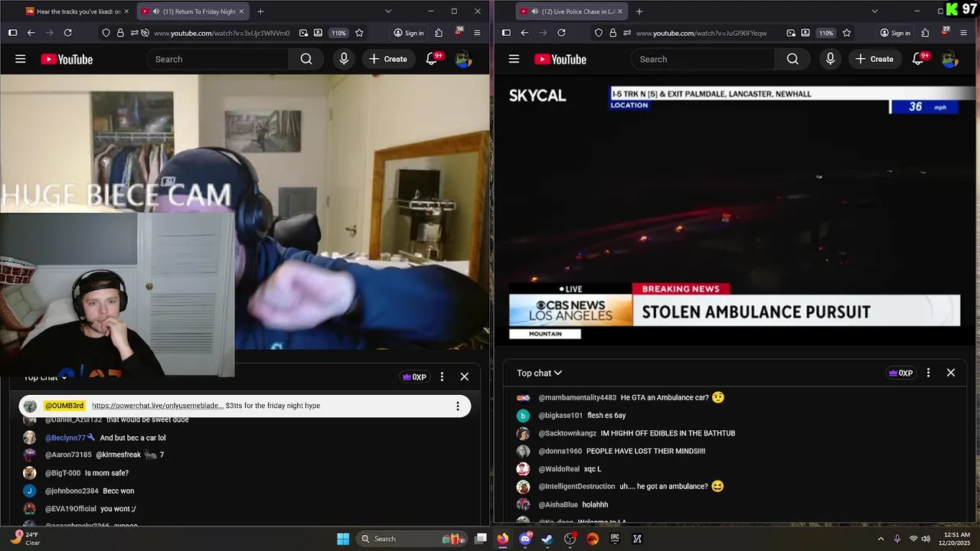Start voice search in left YouTube window
This screenshot has width=980, height=551.
344,59
